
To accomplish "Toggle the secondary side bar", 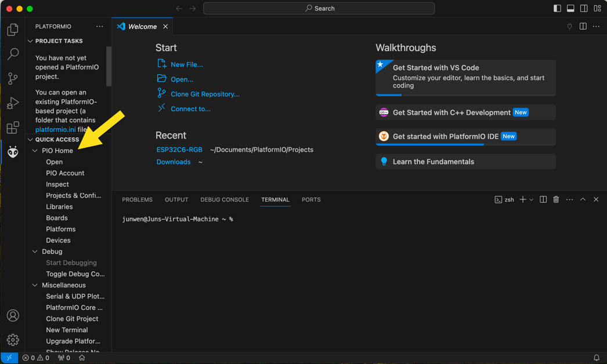I will click(584, 9).
